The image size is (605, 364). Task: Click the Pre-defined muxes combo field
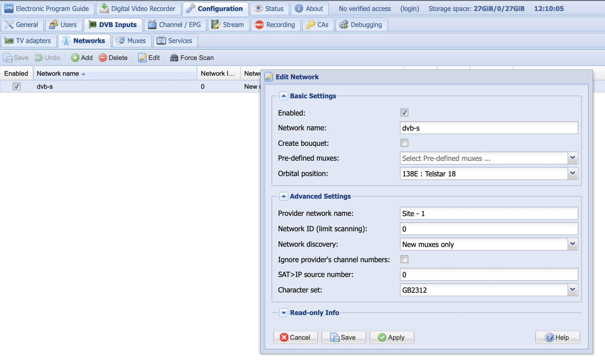point(484,158)
